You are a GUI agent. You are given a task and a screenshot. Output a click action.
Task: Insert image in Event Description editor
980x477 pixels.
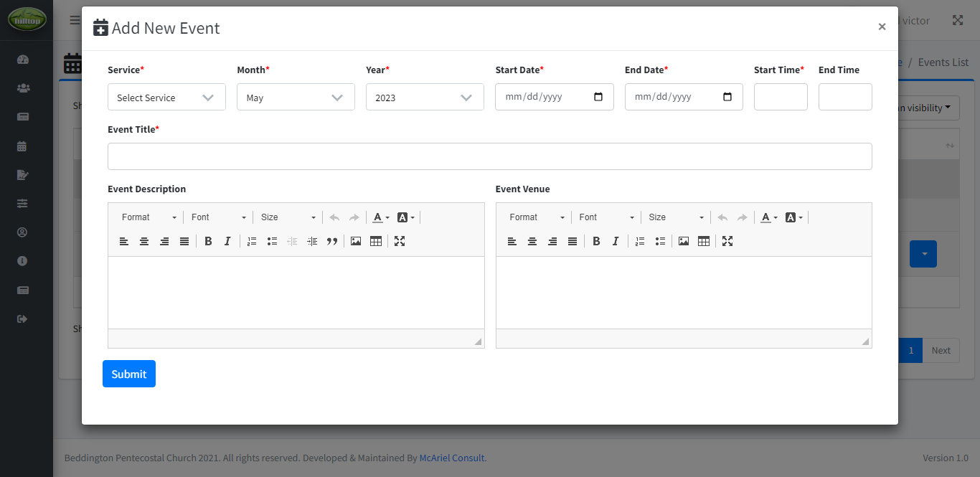point(356,241)
